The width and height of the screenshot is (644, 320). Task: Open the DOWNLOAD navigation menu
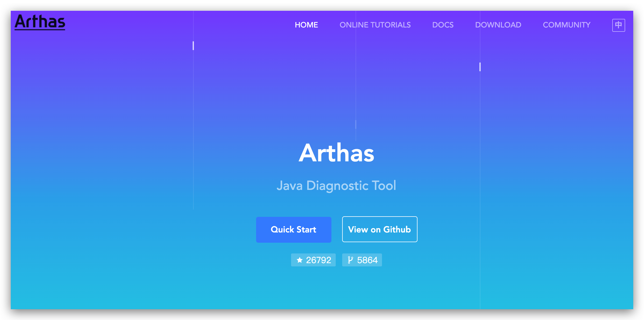point(498,25)
